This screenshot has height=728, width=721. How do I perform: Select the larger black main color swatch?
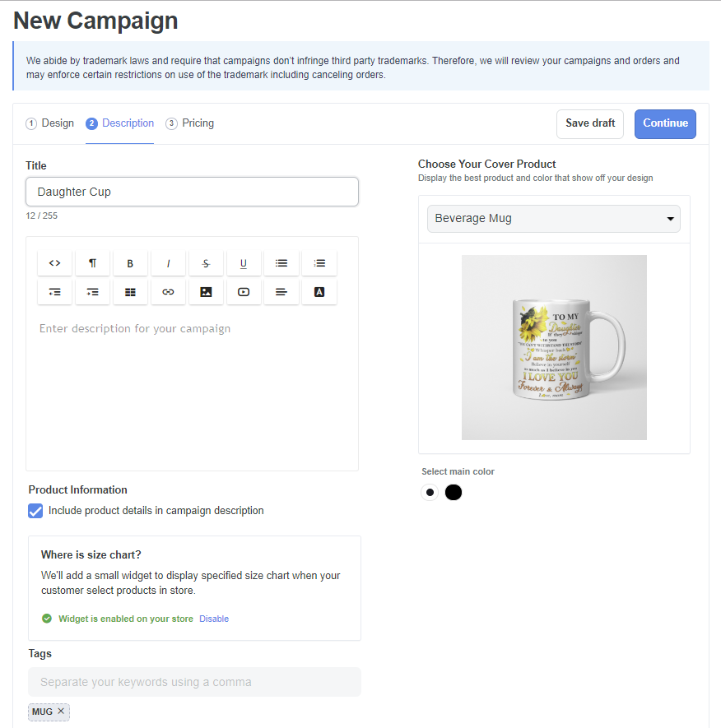click(454, 492)
